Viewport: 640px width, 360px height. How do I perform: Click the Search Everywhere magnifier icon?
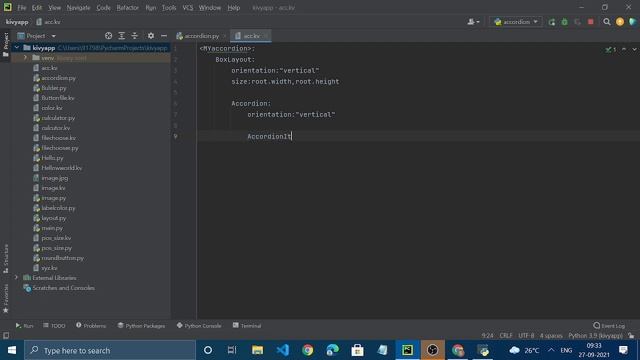(607, 22)
